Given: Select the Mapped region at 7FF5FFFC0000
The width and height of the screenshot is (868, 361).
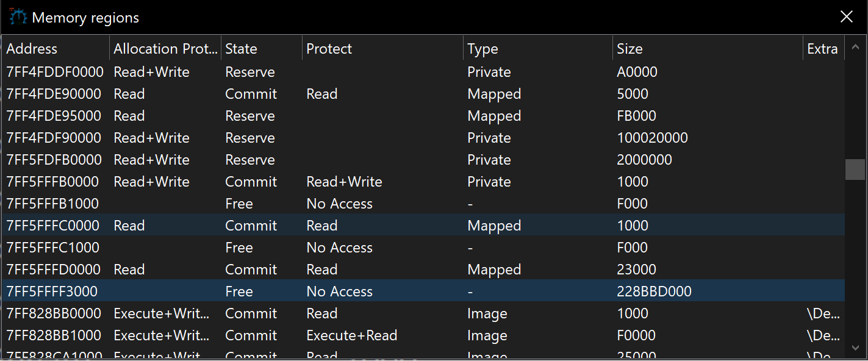Looking at the screenshot, I should click(55, 226).
